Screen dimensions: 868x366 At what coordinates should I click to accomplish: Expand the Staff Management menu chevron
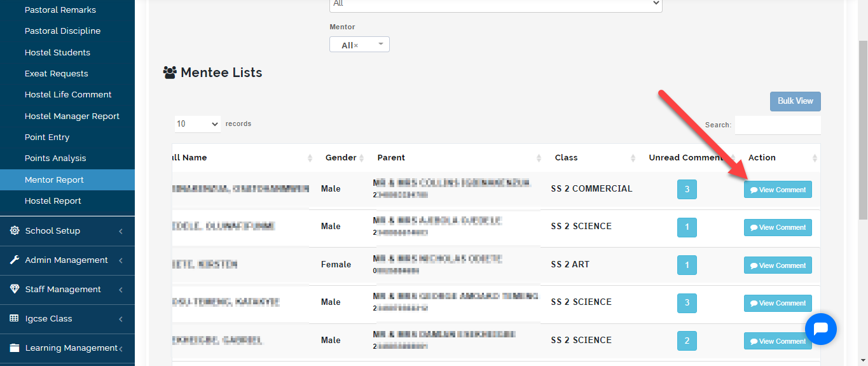(121, 290)
